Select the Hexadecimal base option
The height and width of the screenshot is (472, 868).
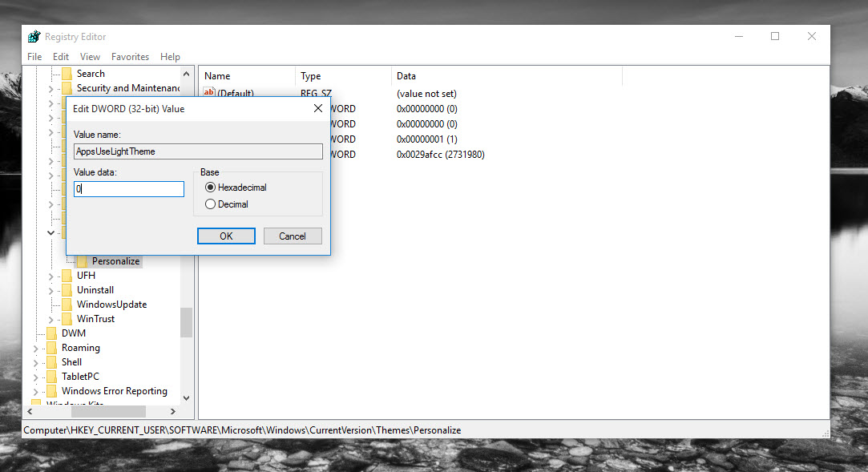[x=236, y=188]
